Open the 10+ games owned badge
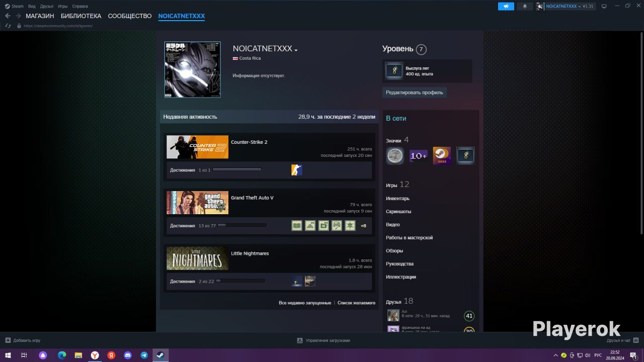644x362 pixels. pyautogui.click(x=419, y=156)
